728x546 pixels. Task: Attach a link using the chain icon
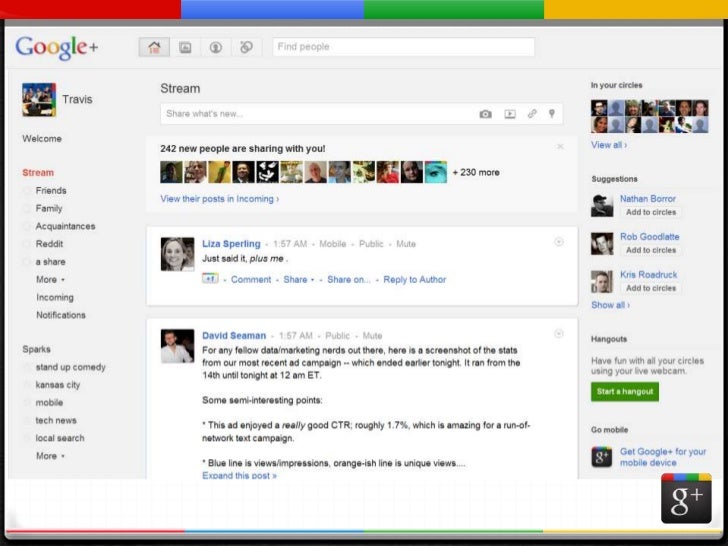tap(532, 114)
